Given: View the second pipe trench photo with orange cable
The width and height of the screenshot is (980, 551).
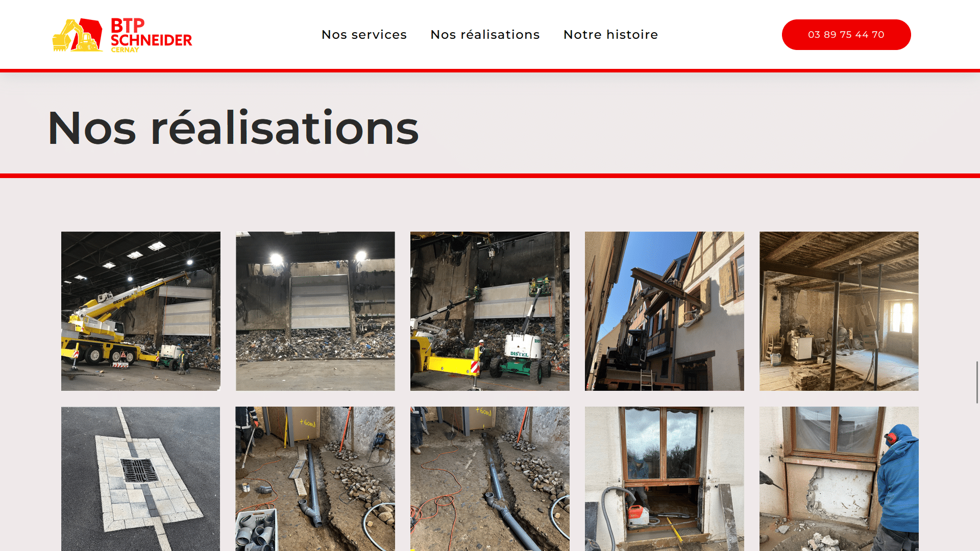Looking at the screenshot, I should pos(490,479).
